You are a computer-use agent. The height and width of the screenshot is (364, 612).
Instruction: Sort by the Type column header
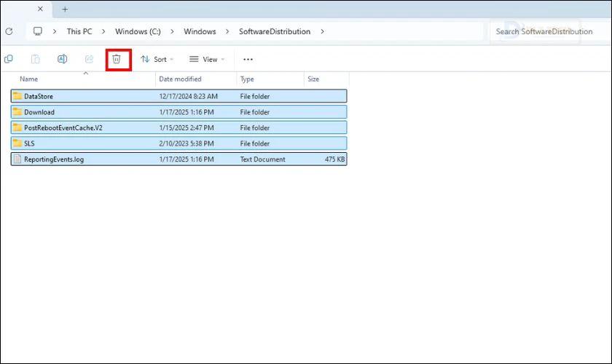click(x=247, y=79)
